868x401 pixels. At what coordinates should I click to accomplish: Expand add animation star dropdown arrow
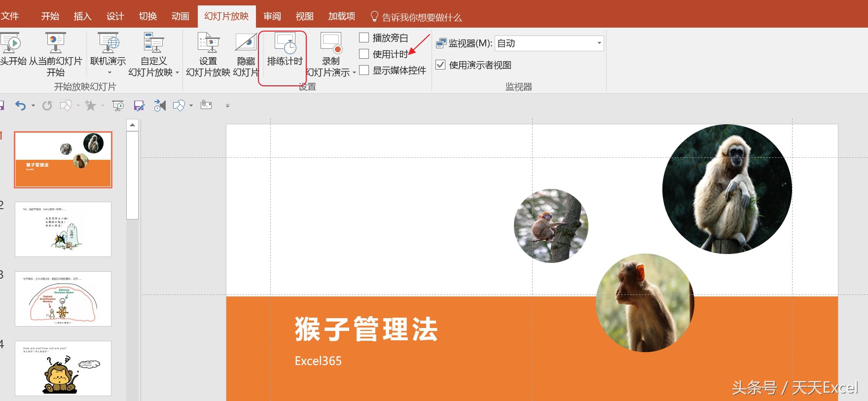pos(103,106)
